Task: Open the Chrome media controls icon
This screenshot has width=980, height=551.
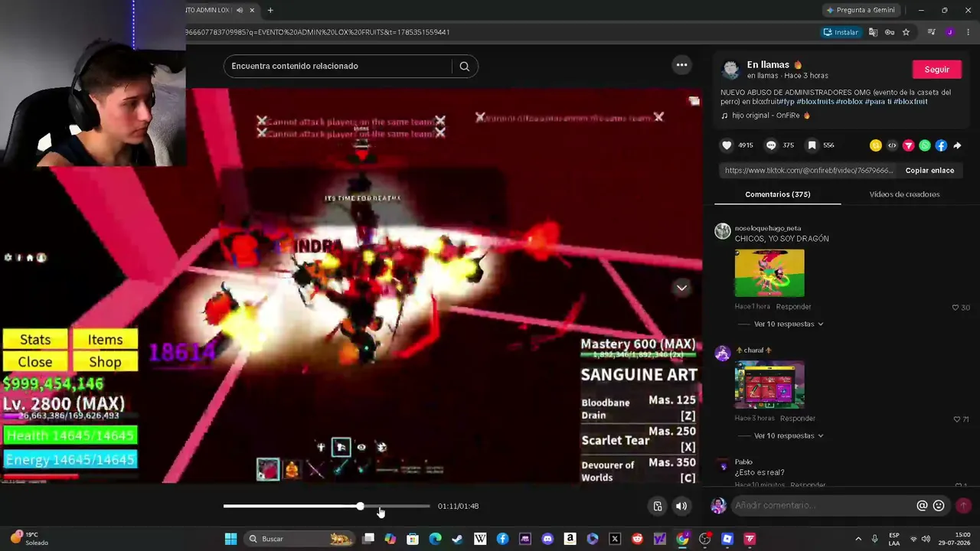Action: point(931,32)
